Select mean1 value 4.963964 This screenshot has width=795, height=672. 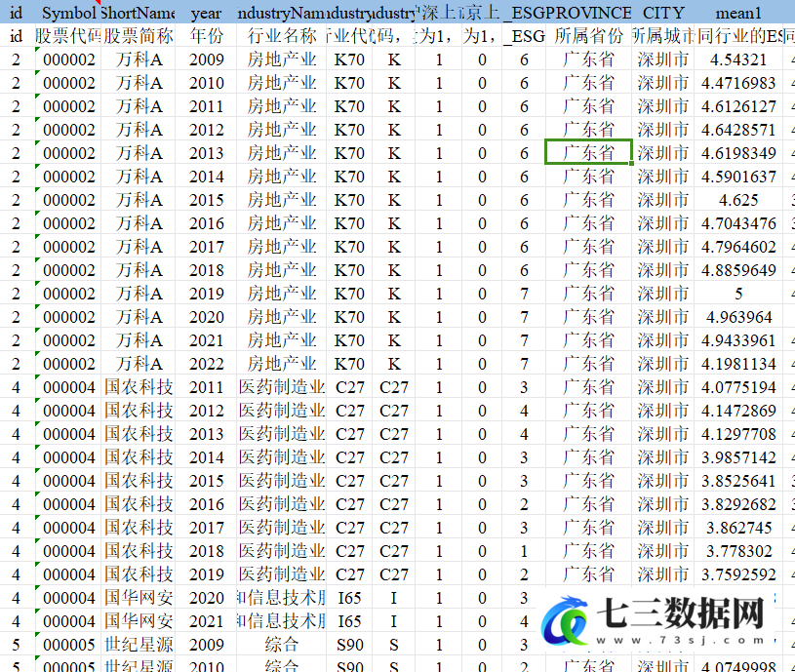738,317
